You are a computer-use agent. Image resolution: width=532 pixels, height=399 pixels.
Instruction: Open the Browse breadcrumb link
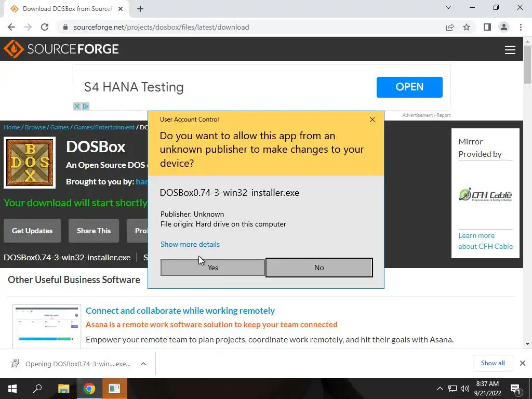click(35, 127)
